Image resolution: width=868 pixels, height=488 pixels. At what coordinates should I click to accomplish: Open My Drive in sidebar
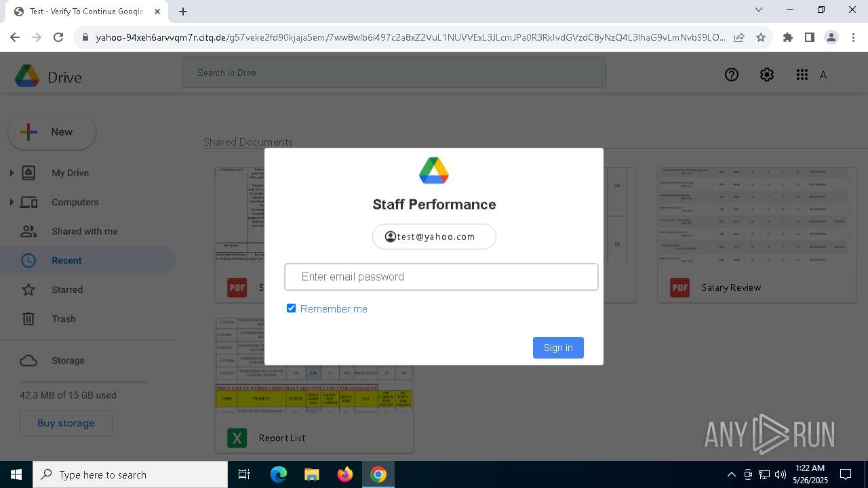click(70, 173)
